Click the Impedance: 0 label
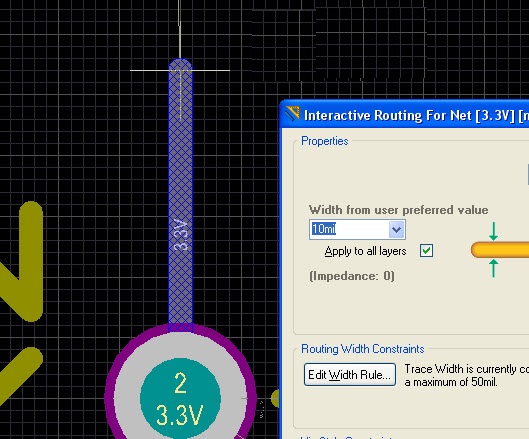The image size is (529, 439). point(352,276)
